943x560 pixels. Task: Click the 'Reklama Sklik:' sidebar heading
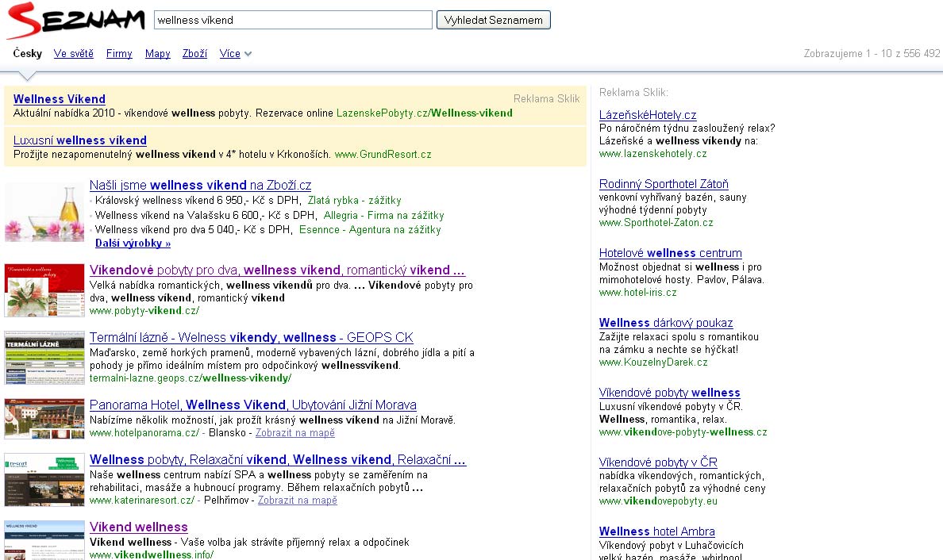click(x=633, y=93)
